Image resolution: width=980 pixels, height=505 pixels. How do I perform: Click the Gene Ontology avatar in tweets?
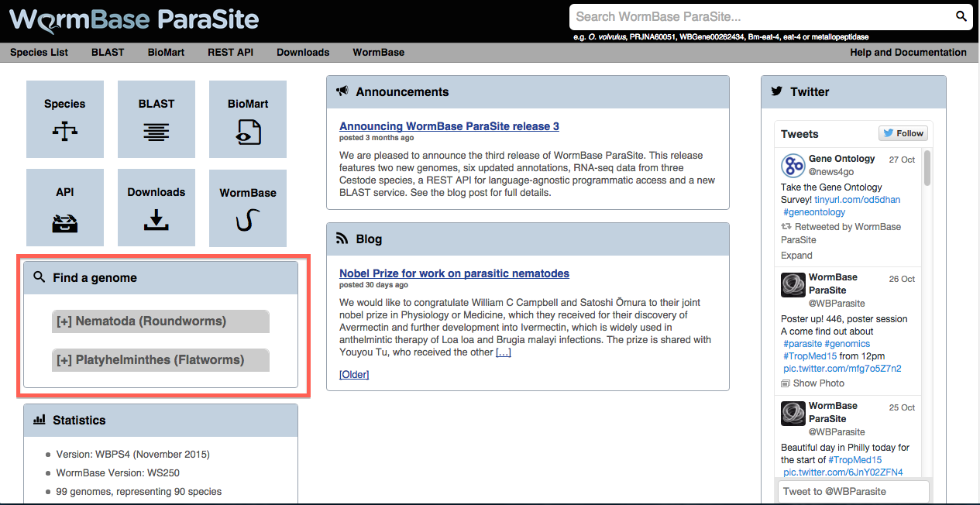(793, 165)
